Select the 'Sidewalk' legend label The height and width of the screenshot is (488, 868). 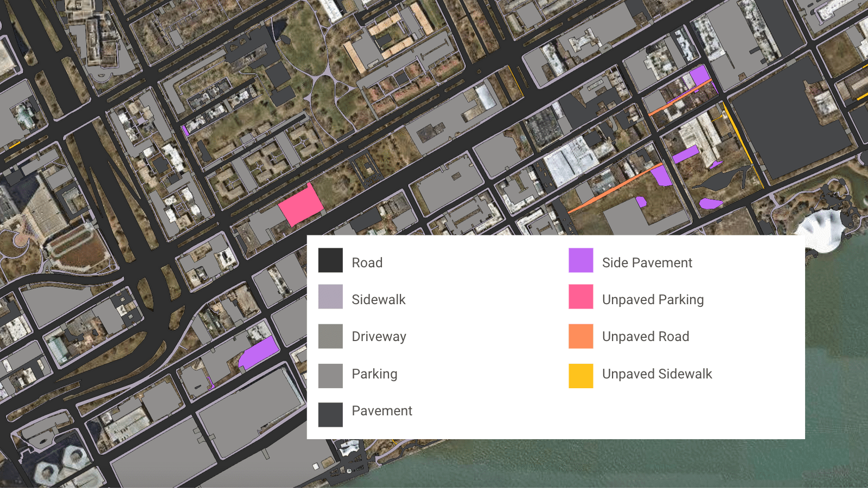379,300
